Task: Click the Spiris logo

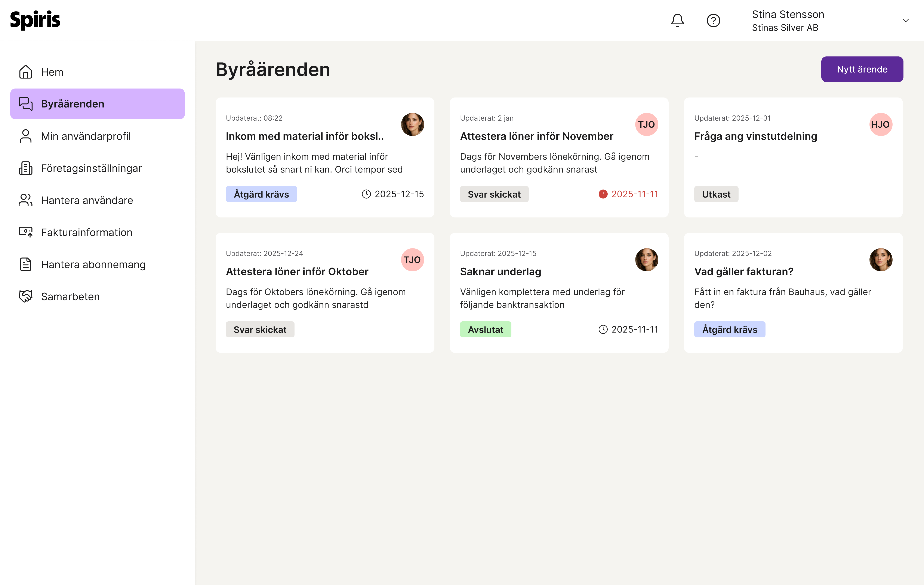Action: (x=35, y=20)
